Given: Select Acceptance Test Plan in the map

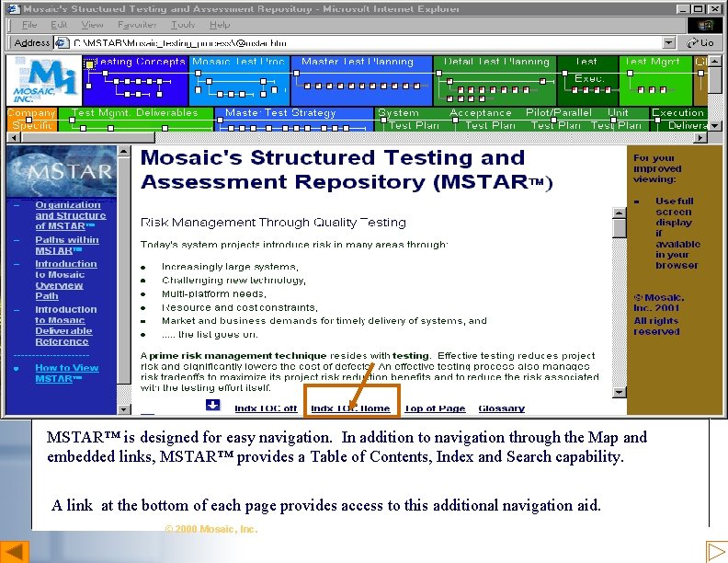Looking at the screenshot, I should click(483, 119).
